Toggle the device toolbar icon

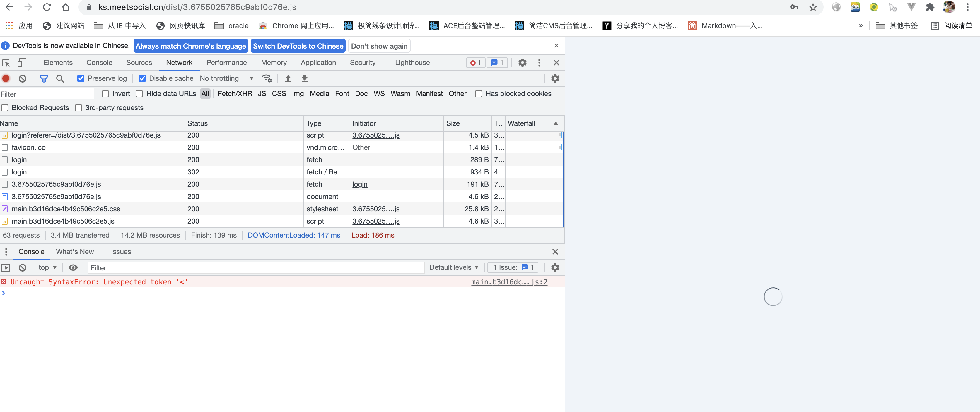tap(22, 63)
